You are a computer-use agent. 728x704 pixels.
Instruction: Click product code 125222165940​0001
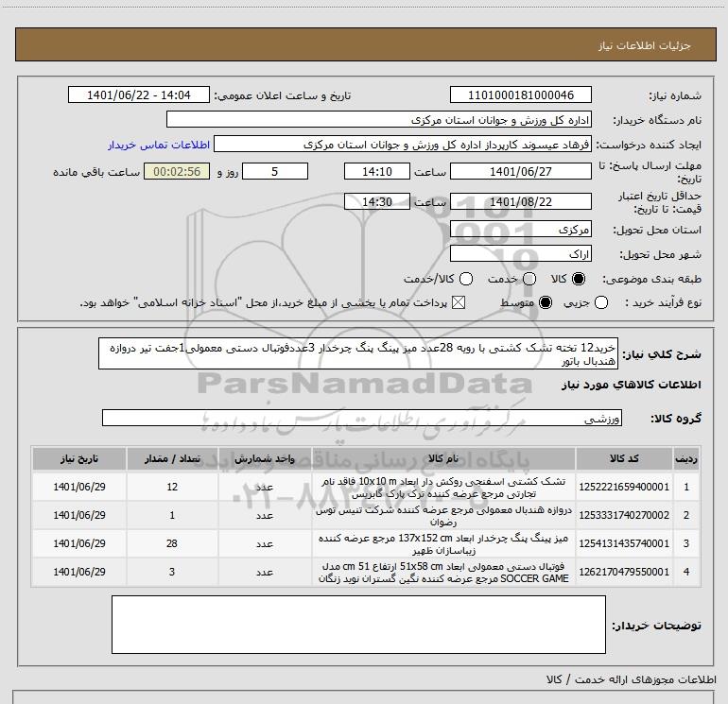pyautogui.click(x=624, y=487)
